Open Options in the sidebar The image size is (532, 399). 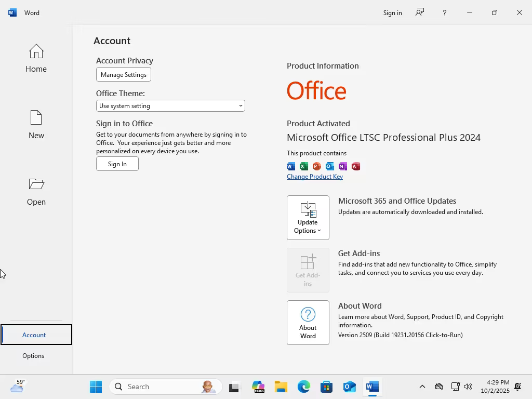point(33,355)
